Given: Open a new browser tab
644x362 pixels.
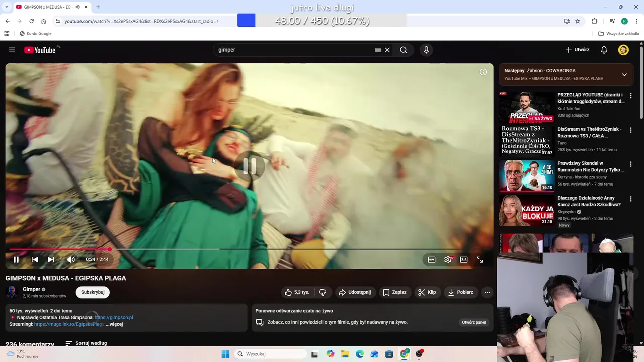Looking at the screenshot, I should coord(98,7).
